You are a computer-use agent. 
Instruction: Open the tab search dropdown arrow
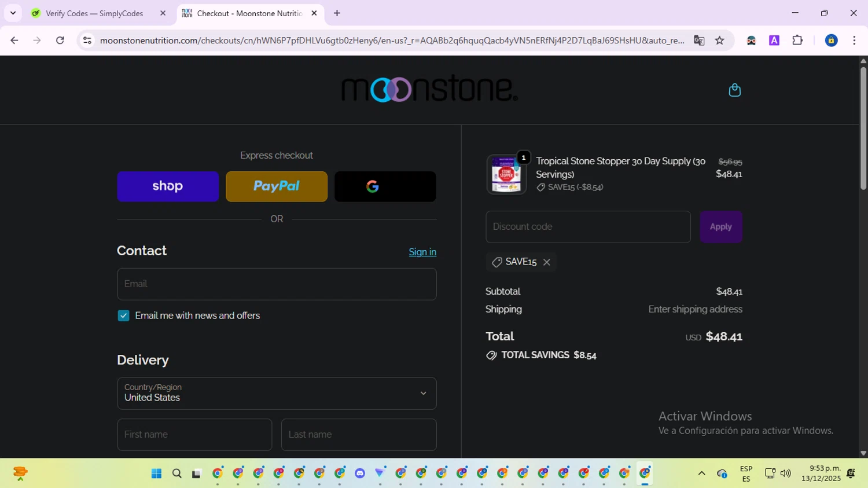coord(13,13)
